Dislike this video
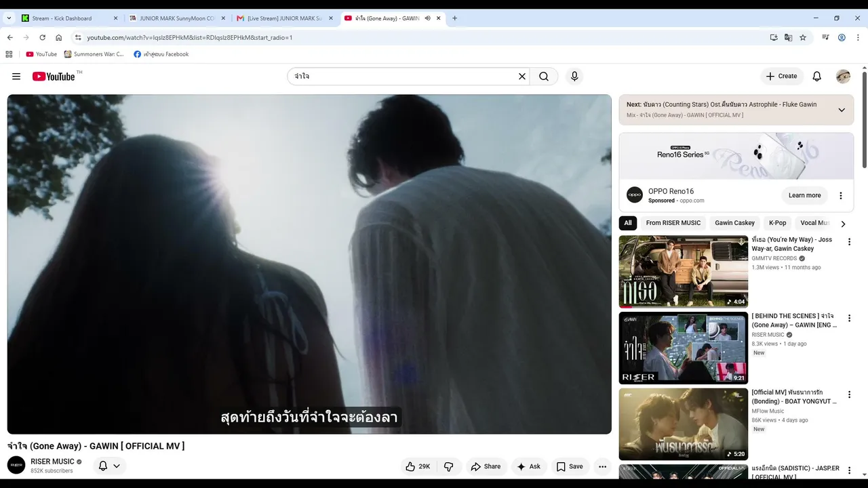Image resolution: width=868 pixels, height=488 pixels. [448, 466]
